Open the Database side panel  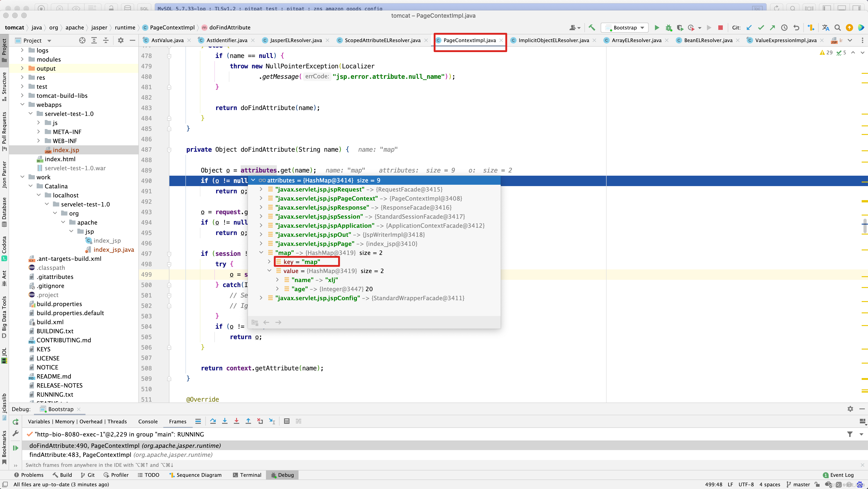(x=4, y=212)
